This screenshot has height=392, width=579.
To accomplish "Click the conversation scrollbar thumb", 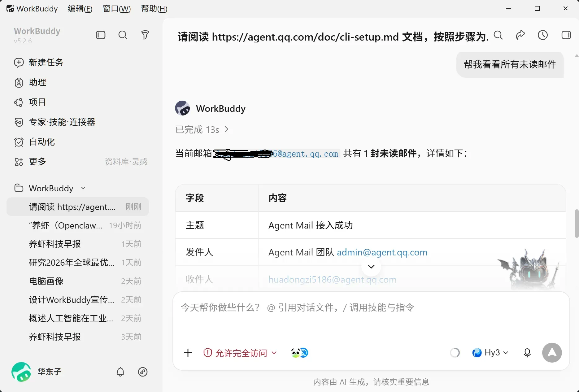I will click(577, 224).
